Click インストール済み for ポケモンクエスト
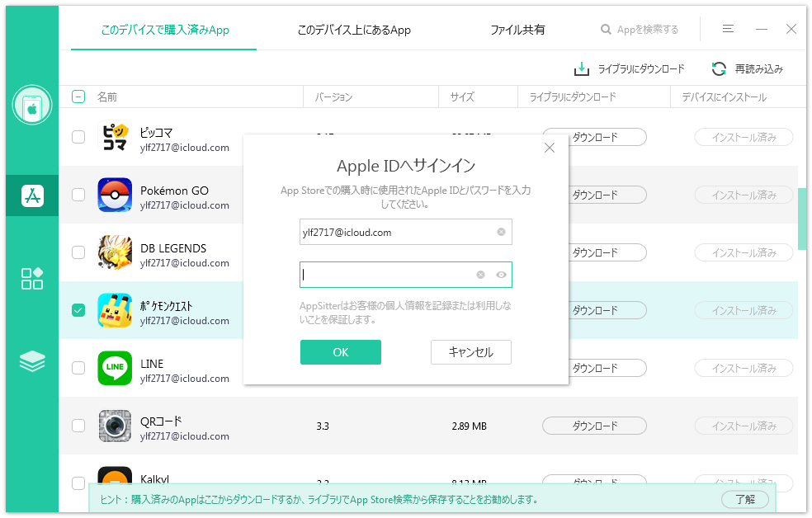Image resolution: width=812 pixels, height=518 pixels. coord(744,310)
